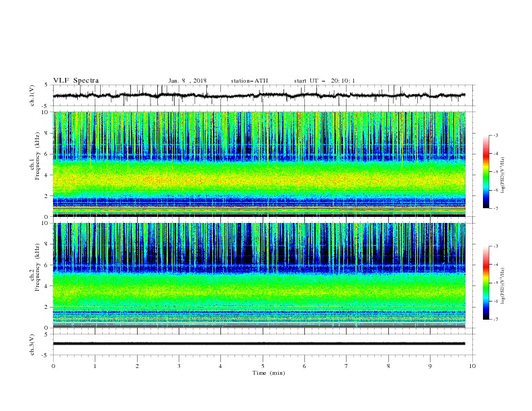This screenshot has width=532, height=411.
Task: Click the "2" tick on the time axis
Action: click(137, 366)
